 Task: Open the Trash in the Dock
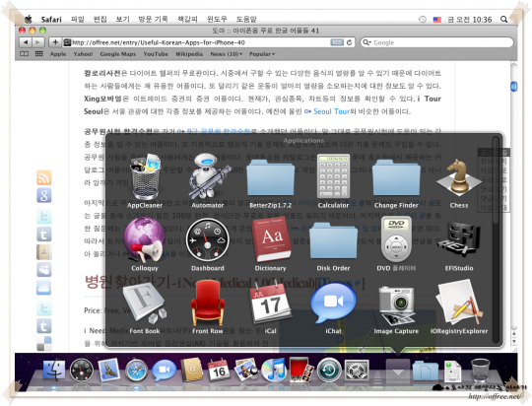pyautogui.click(x=481, y=370)
